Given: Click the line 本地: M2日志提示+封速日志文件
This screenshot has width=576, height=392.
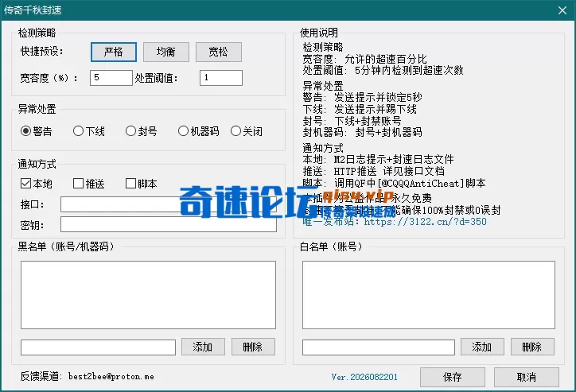Looking at the screenshot, I should [x=379, y=159].
